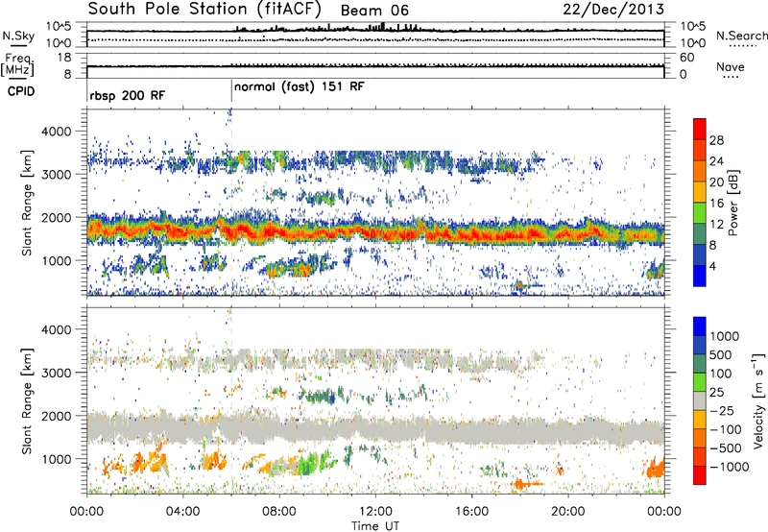
Task: Click the '04:00' time axis label
Action: coord(182,512)
